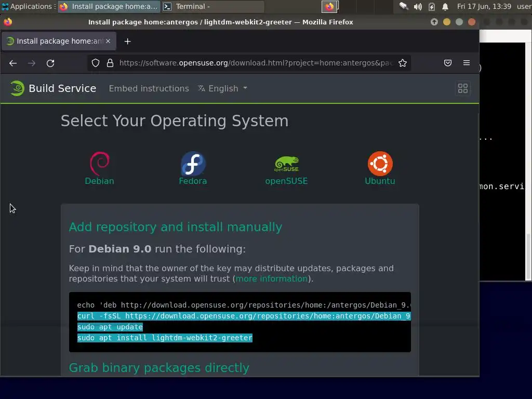The height and width of the screenshot is (399, 532).
Task: Bookmark page with the star icon
Action: pyautogui.click(x=403, y=63)
